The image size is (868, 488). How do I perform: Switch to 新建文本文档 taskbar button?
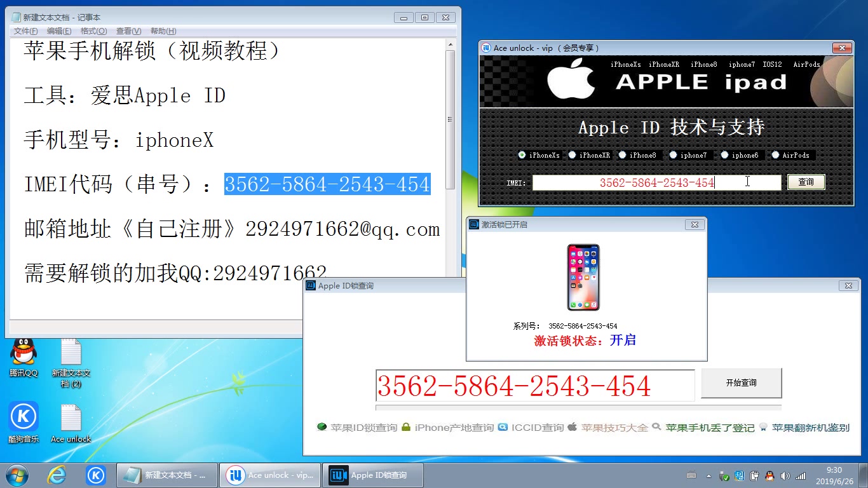click(167, 475)
